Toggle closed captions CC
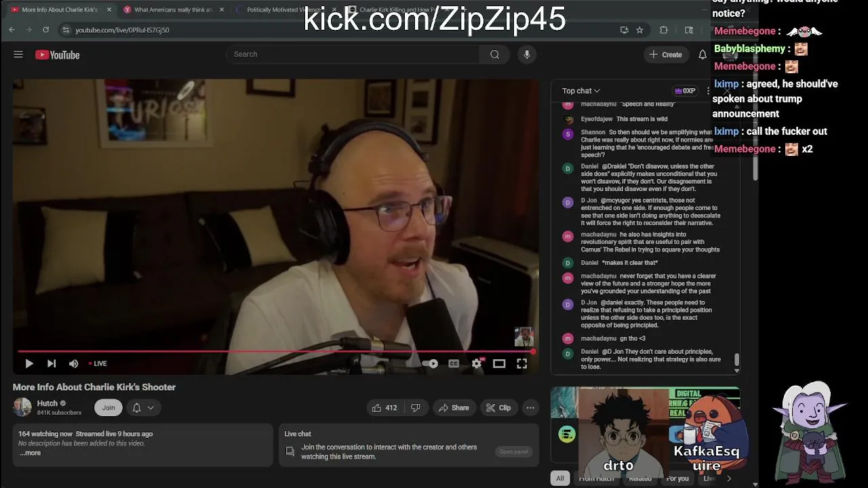Screen dimensions: 868x488 click(x=454, y=364)
